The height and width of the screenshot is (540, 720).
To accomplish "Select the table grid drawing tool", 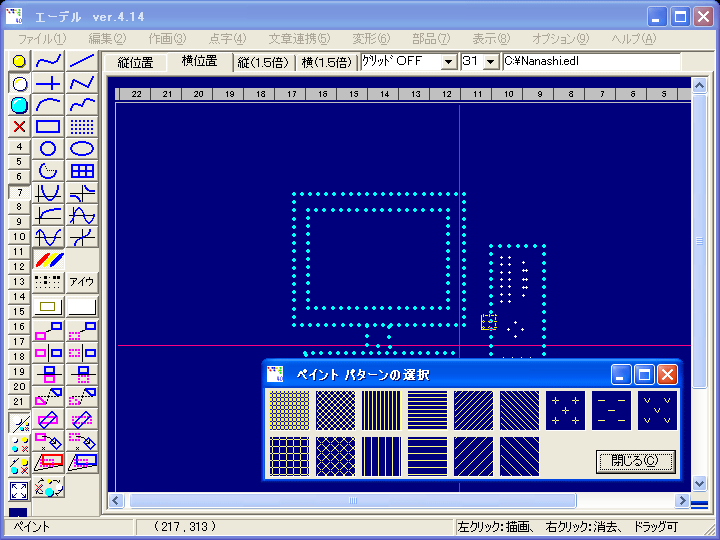I will click(x=82, y=171).
